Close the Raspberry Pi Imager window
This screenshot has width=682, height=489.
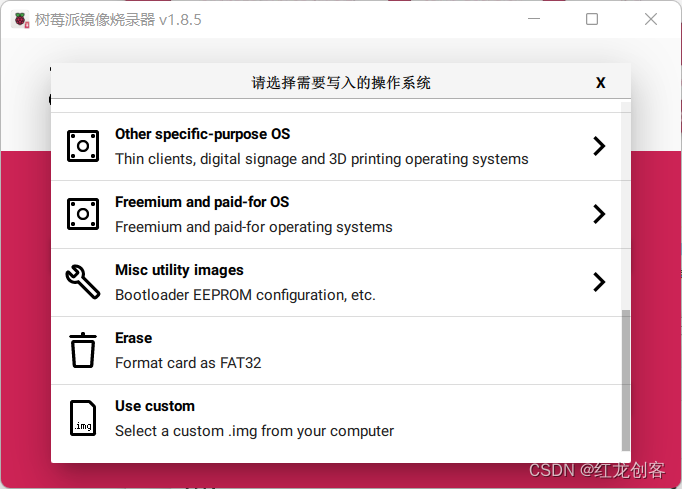651,19
